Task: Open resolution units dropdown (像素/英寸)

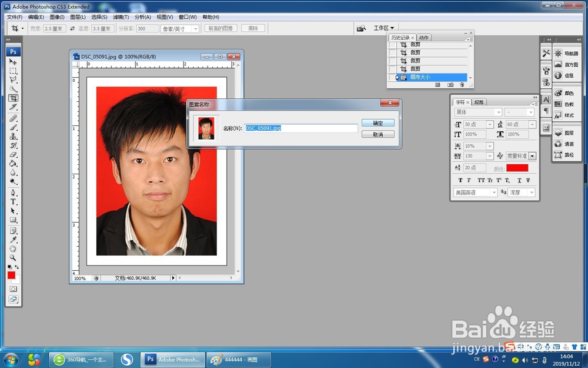Action: pos(195,28)
